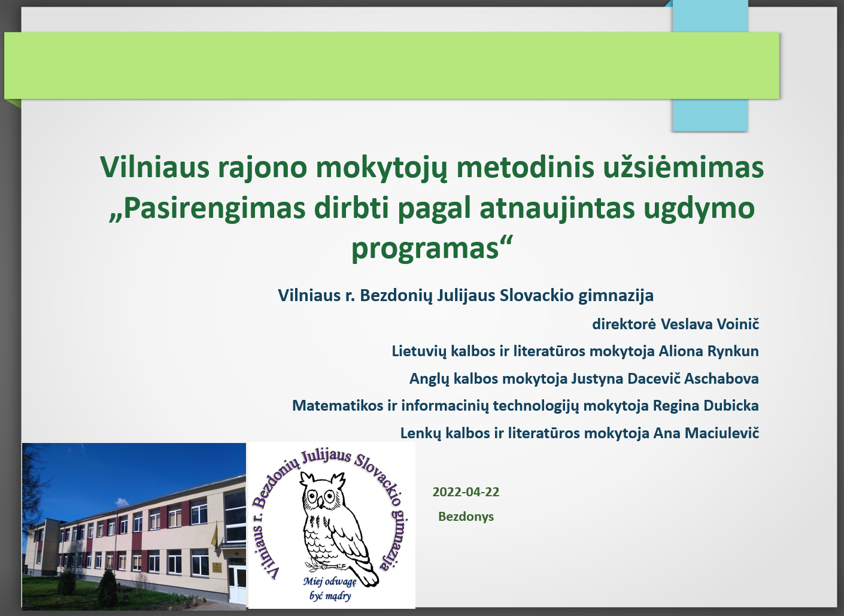Click the line mentioning Justyna Dacevič Aschabova
844x616 pixels.
(x=584, y=379)
